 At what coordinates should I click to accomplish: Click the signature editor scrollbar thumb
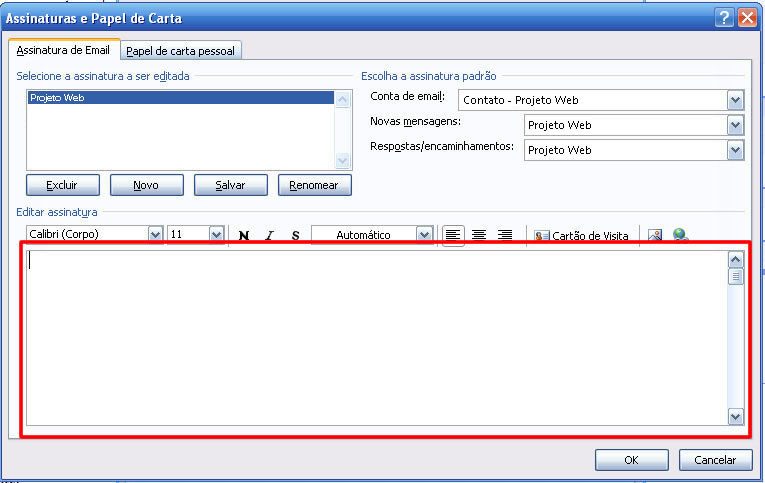735,277
